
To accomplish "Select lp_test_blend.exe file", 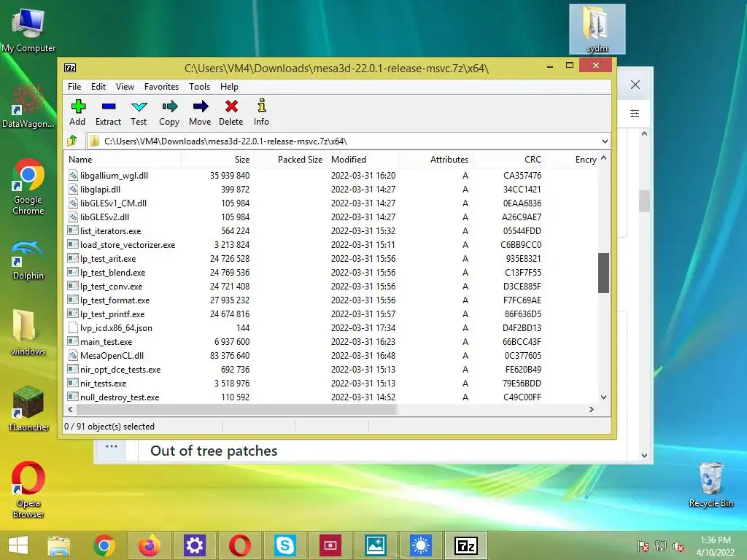I will 112,273.
